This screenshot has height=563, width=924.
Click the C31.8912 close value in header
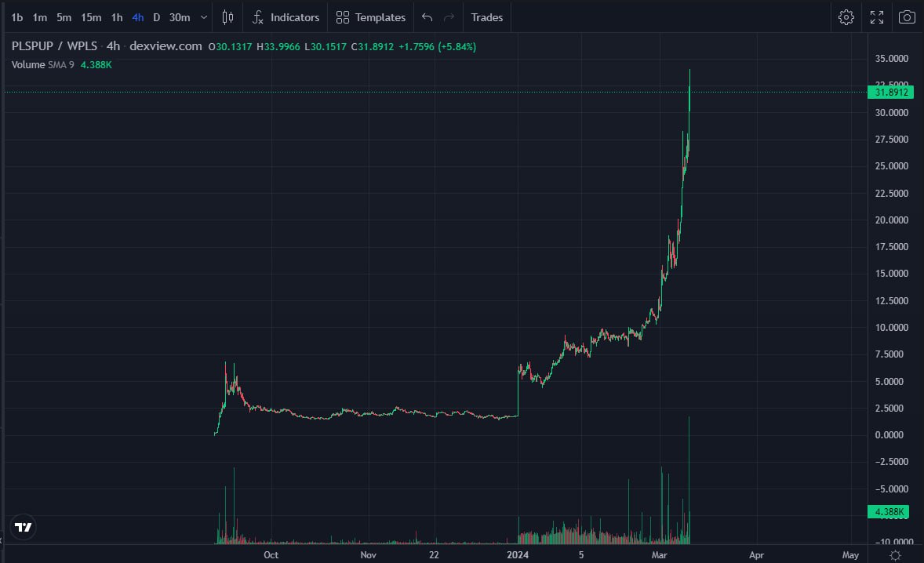(x=373, y=46)
